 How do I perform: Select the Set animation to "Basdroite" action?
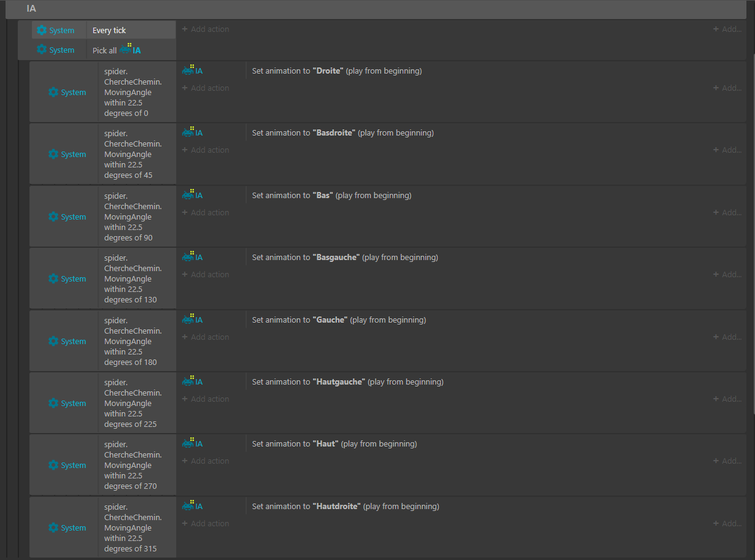[x=343, y=132]
